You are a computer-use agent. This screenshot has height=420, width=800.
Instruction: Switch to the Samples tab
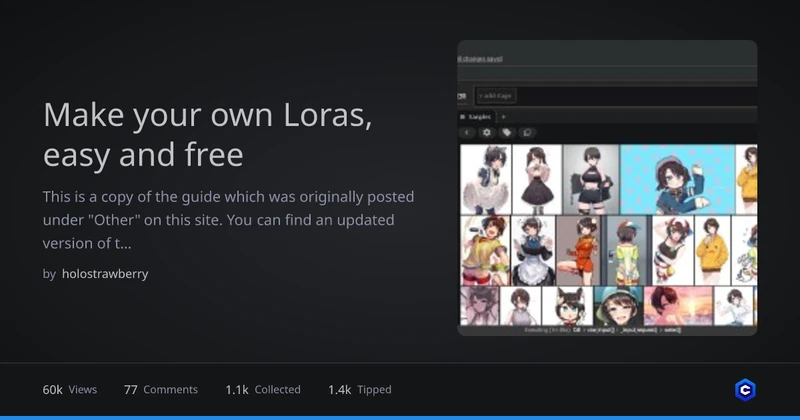[x=476, y=117]
